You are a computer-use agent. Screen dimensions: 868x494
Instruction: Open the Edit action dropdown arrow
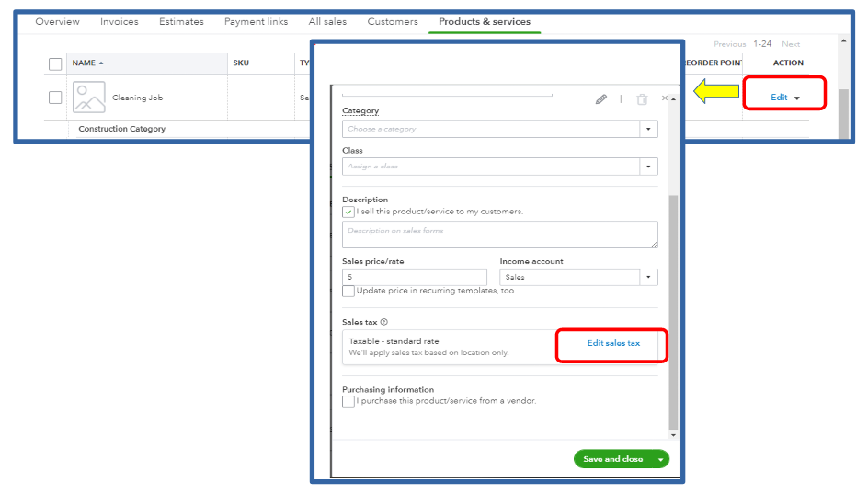click(x=797, y=98)
